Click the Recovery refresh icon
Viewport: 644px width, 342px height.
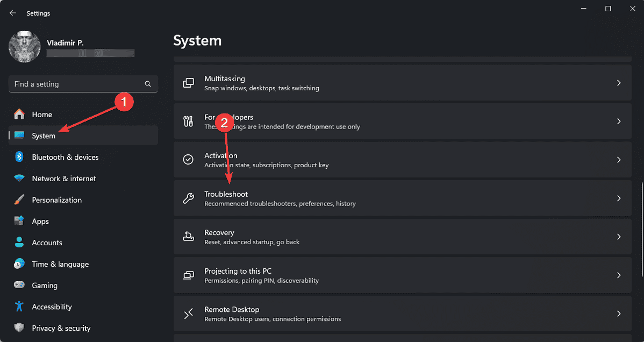(188, 237)
